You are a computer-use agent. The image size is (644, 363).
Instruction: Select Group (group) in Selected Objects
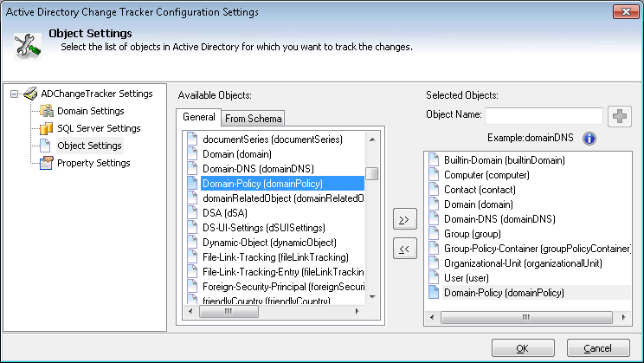(x=473, y=234)
